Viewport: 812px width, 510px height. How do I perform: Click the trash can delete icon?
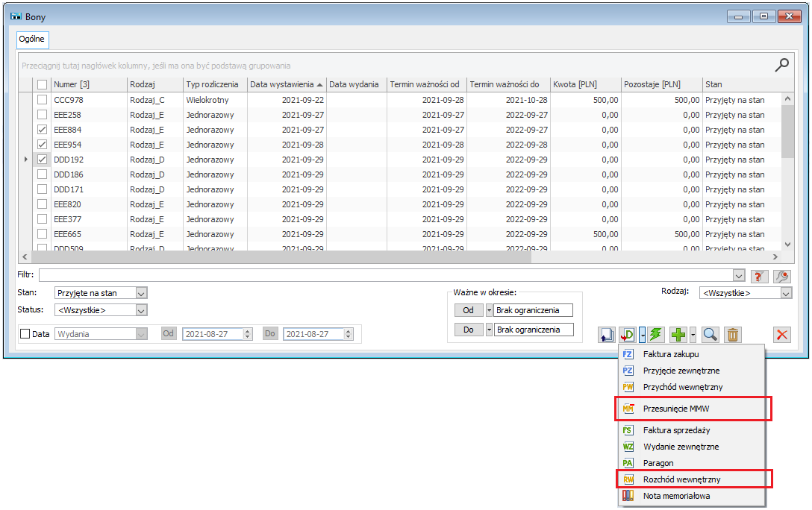tap(733, 334)
